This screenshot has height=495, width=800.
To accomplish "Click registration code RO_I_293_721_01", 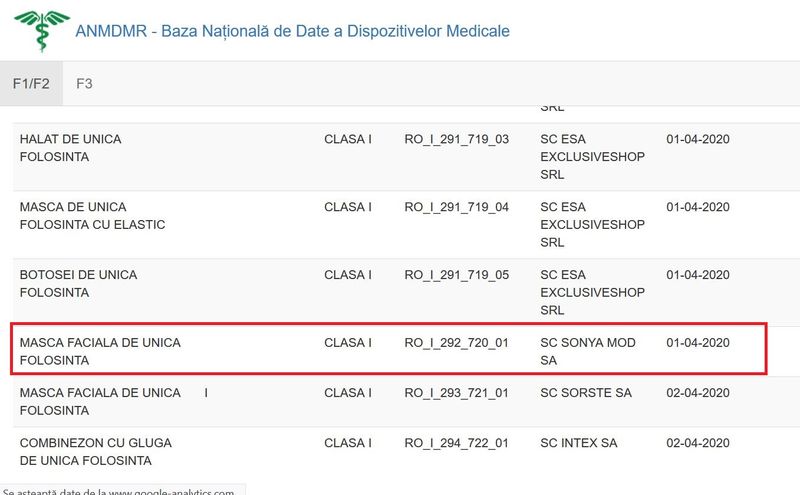I will point(457,393).
